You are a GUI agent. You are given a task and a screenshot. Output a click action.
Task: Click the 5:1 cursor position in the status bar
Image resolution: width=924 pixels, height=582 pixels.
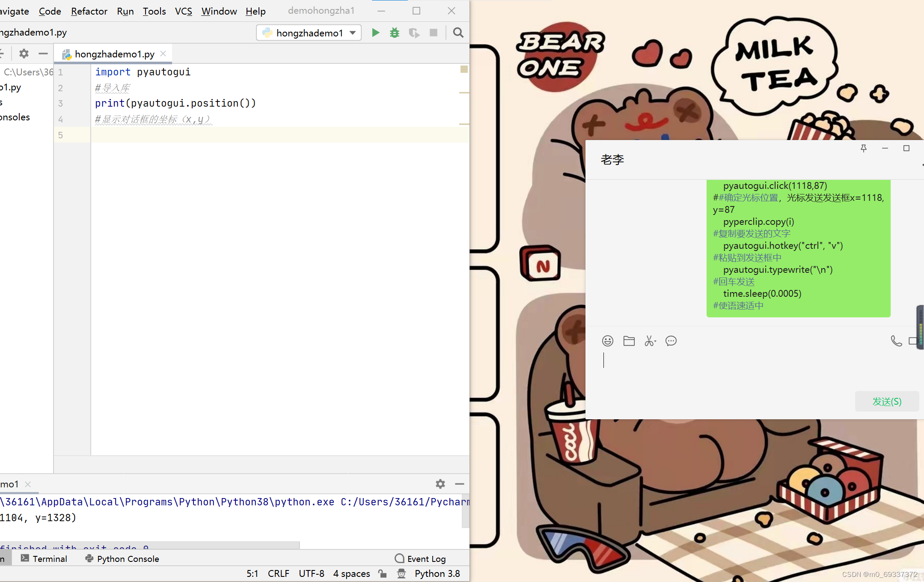pos(253,573)
